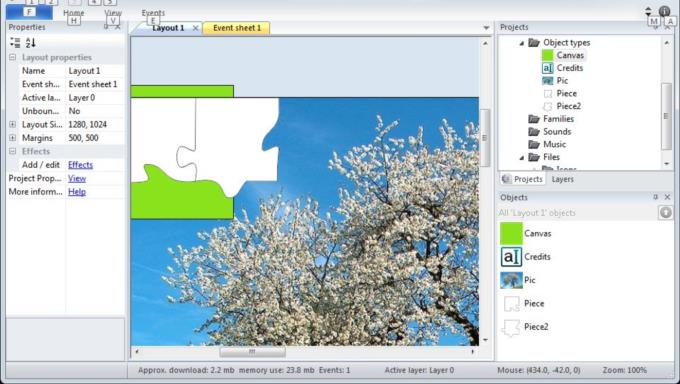Click the horizontal scrollbar thumb under layout

pos(252,352)
